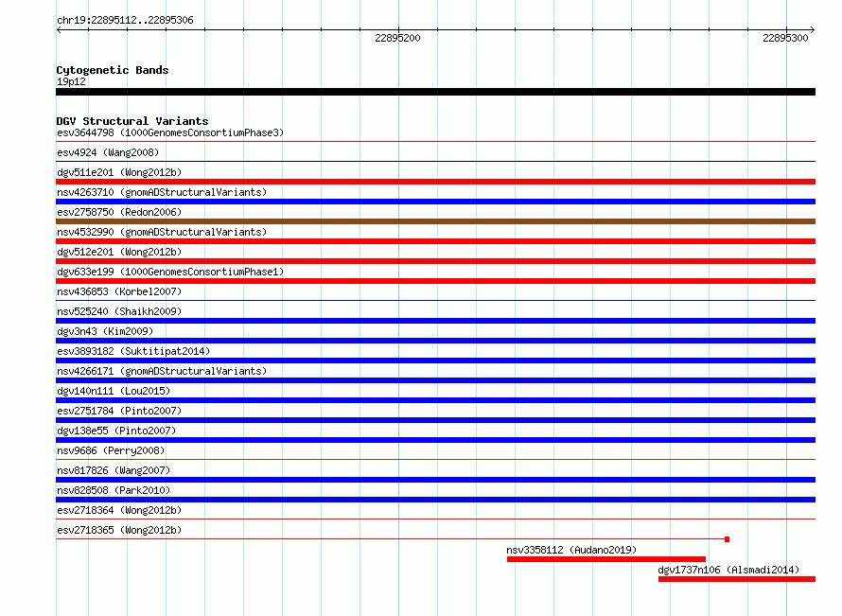
Task: Click the left arrow of the ruler
Action: (x=59, y=29)
